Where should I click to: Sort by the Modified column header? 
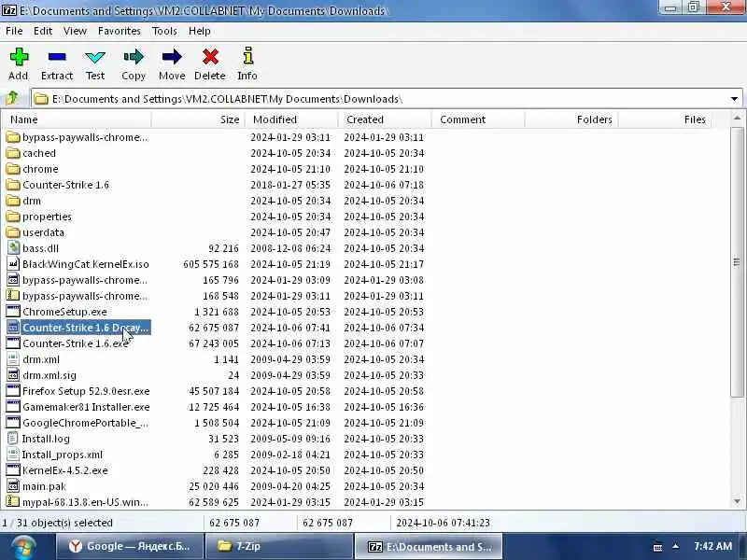[291, 119]
